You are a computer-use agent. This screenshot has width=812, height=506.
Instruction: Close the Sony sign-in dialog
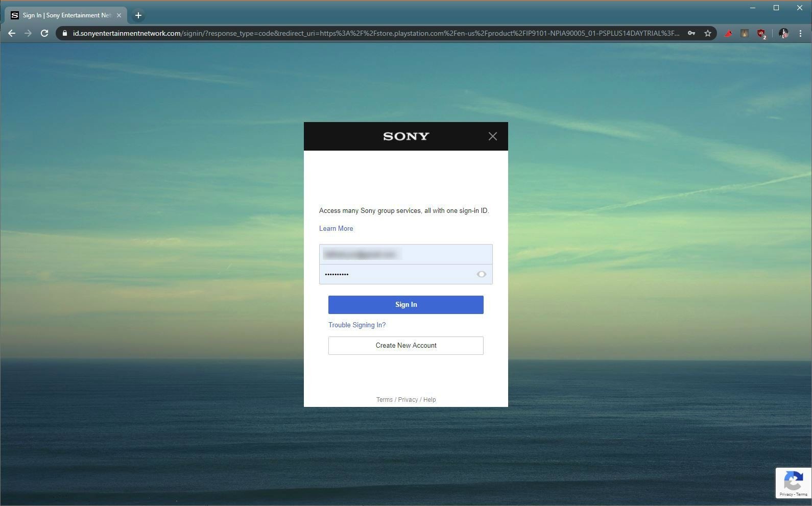coord(492,136)
